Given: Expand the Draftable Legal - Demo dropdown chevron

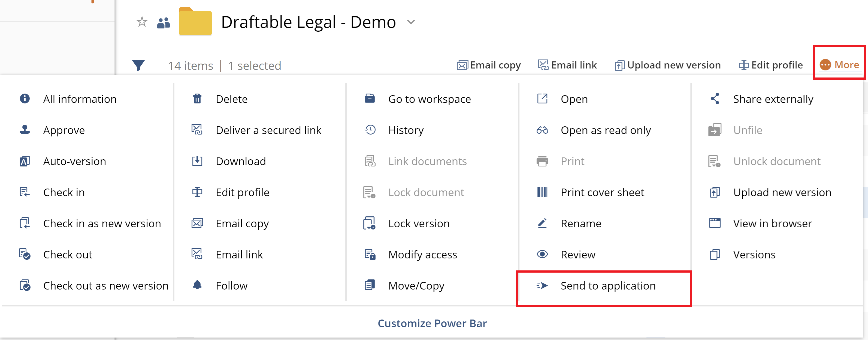Looking at the screenshot, I should (x=411, y=22).
